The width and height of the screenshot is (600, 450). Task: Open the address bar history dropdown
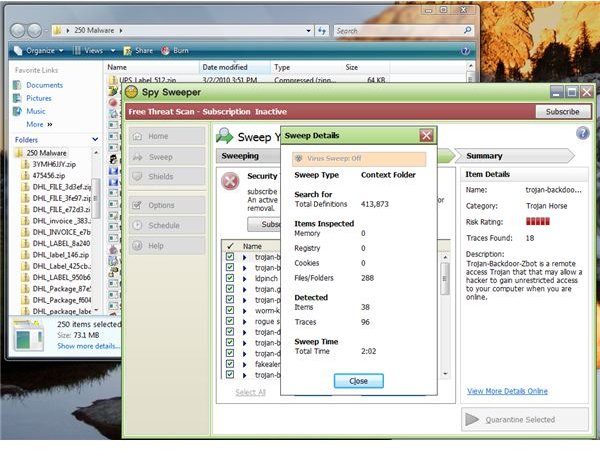pyautogui.click(x=308, y=31)
